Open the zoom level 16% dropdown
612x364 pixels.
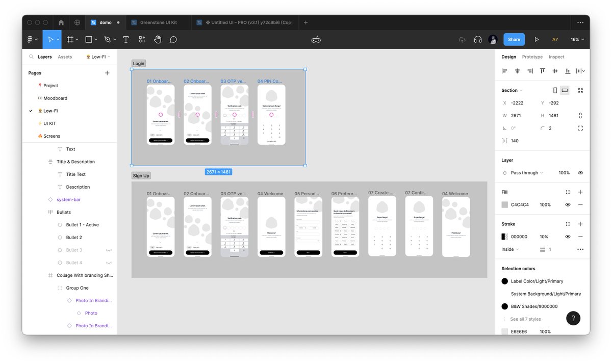pyautogui.click(x=577, y=39)
